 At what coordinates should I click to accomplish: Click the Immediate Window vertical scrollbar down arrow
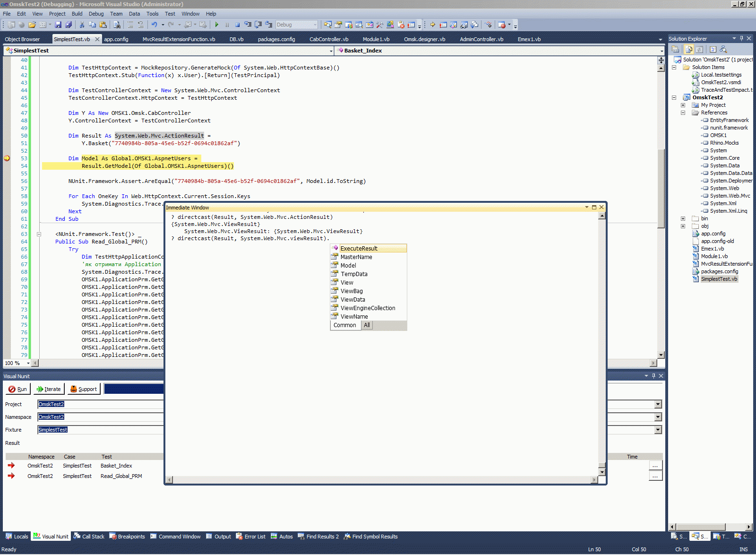click(601, 472)
